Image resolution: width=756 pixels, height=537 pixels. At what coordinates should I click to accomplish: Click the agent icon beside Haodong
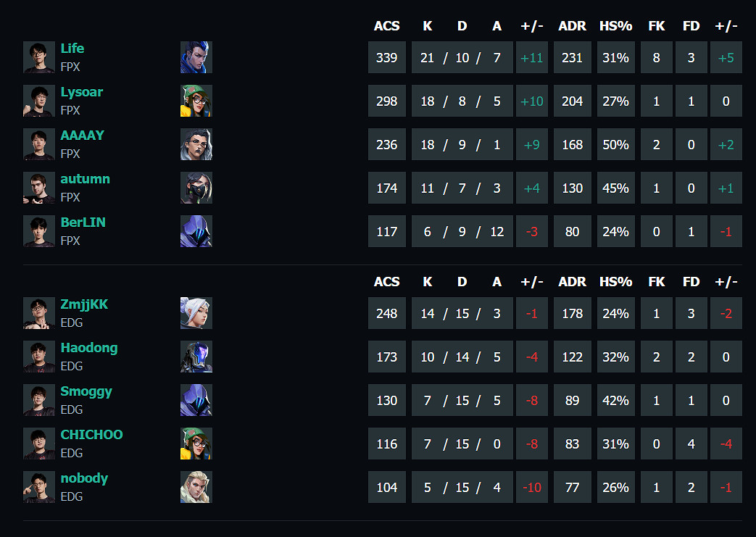click(x=196, y=357)
